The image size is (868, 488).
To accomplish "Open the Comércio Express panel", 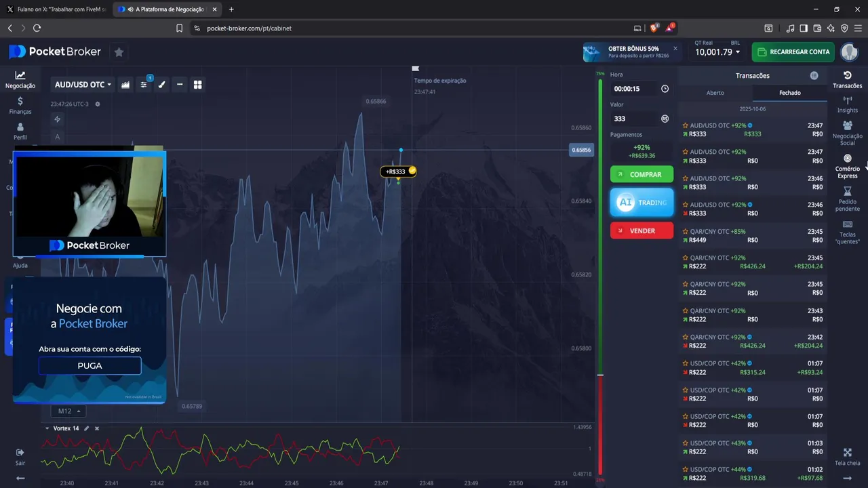I will (x=847, y=167).
